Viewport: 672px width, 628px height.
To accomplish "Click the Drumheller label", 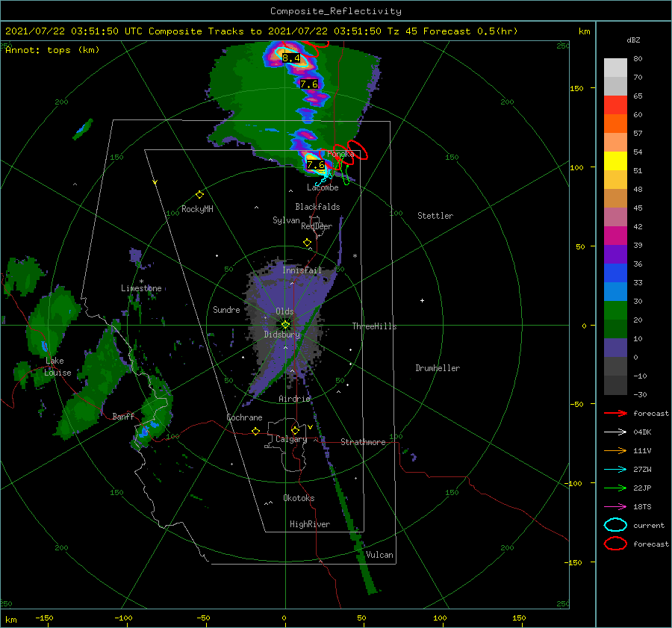I will pyautogui.click(x=438, y=368).
